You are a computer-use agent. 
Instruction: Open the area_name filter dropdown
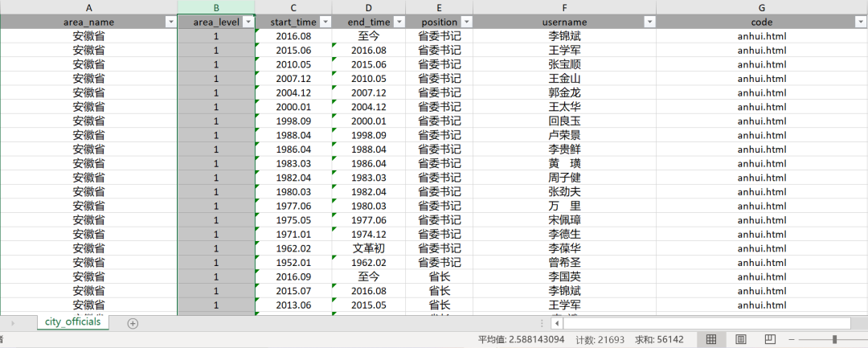170,23
